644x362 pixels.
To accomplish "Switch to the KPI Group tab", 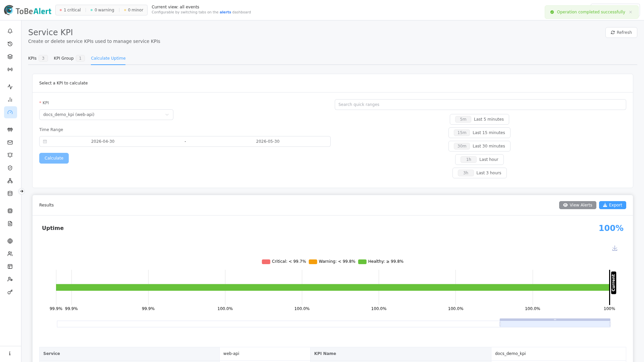I will pos(69,58).
